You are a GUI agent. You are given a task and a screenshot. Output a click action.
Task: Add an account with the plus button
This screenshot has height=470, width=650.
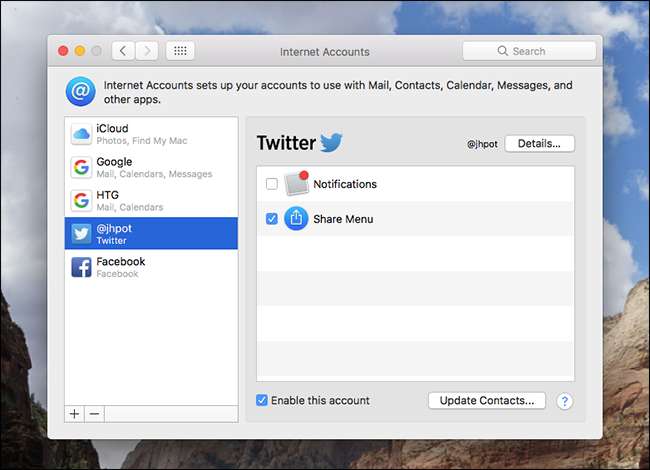[75, 414]
